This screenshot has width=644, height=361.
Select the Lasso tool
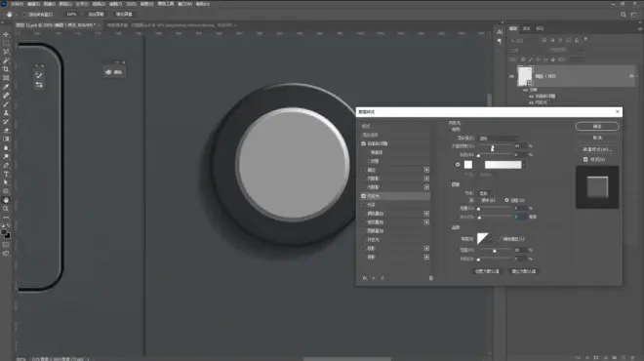(6, 52)
